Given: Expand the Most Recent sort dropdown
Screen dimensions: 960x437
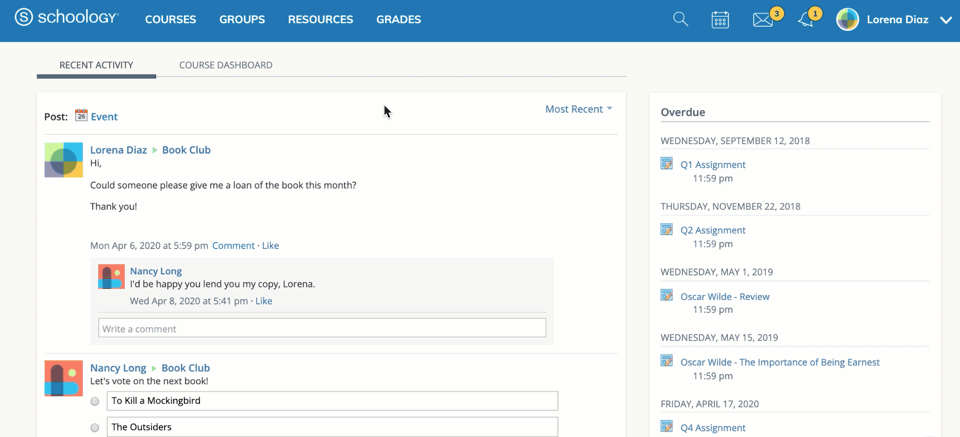Looking at the screenshot, I should pyautogui.click(x=578, y=109).
